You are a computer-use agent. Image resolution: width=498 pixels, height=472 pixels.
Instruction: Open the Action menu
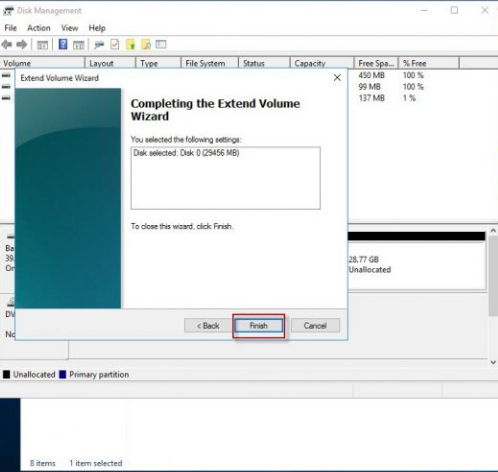click(x=39, y=28)
